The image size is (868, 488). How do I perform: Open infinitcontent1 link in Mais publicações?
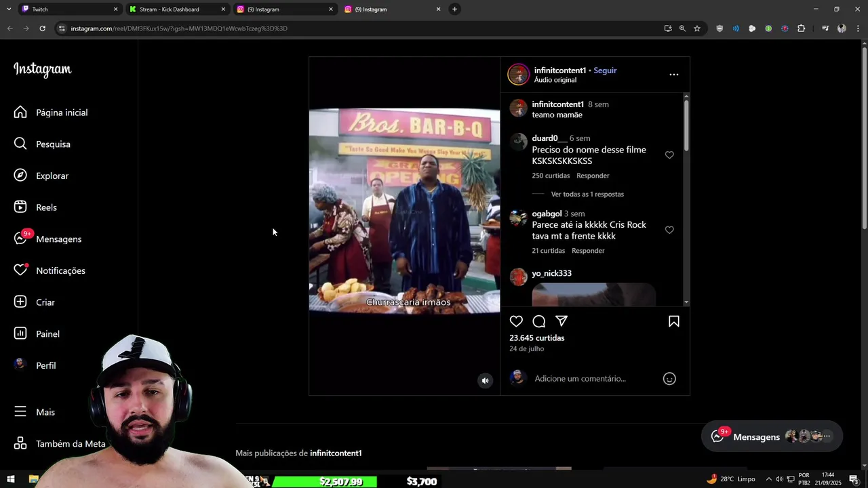(336, 453)
